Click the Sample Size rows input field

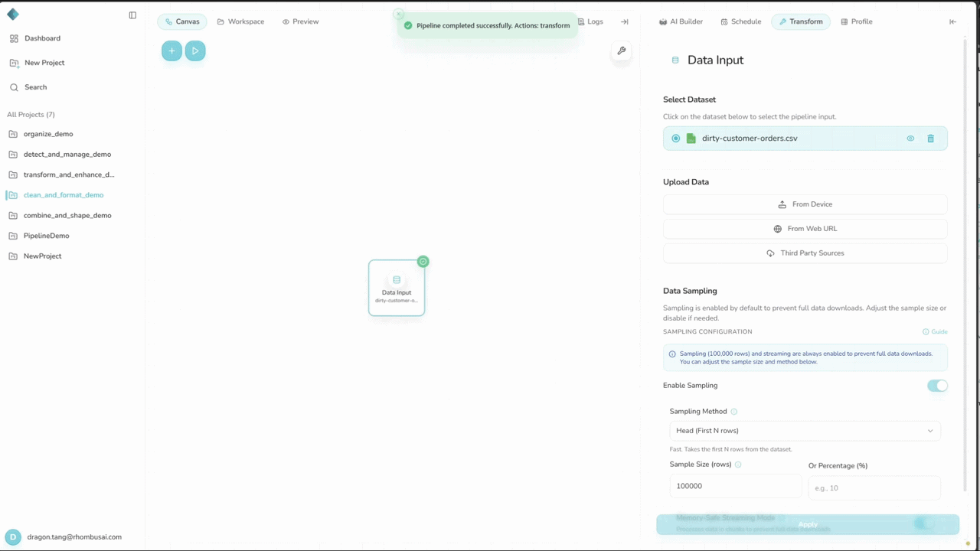pyautogui.click(x=736, y=486)
